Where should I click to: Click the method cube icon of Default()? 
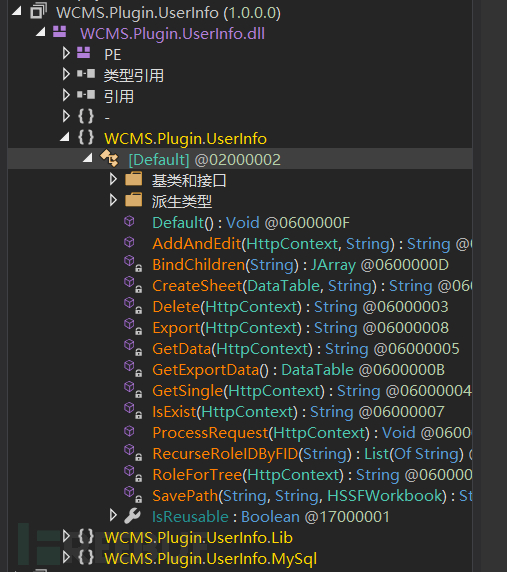click(129, 221)
